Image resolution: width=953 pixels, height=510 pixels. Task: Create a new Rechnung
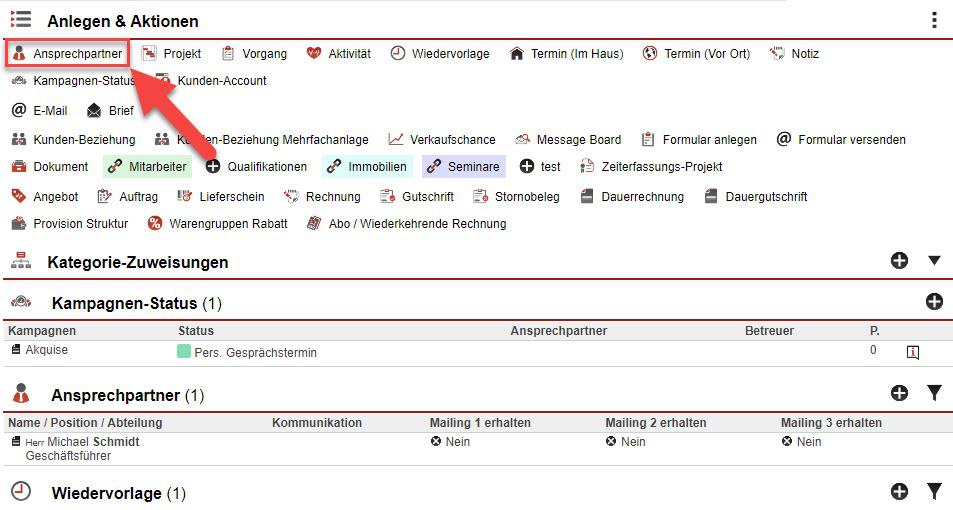[322, 197]
